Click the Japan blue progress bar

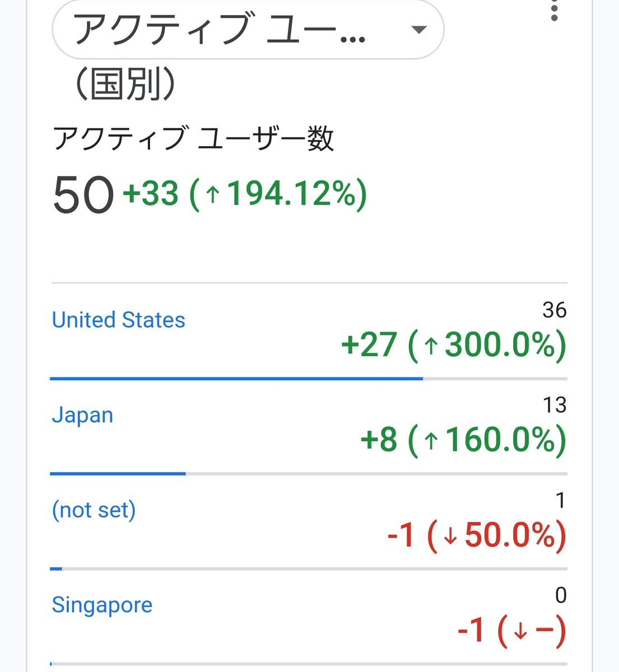[118, 474]
